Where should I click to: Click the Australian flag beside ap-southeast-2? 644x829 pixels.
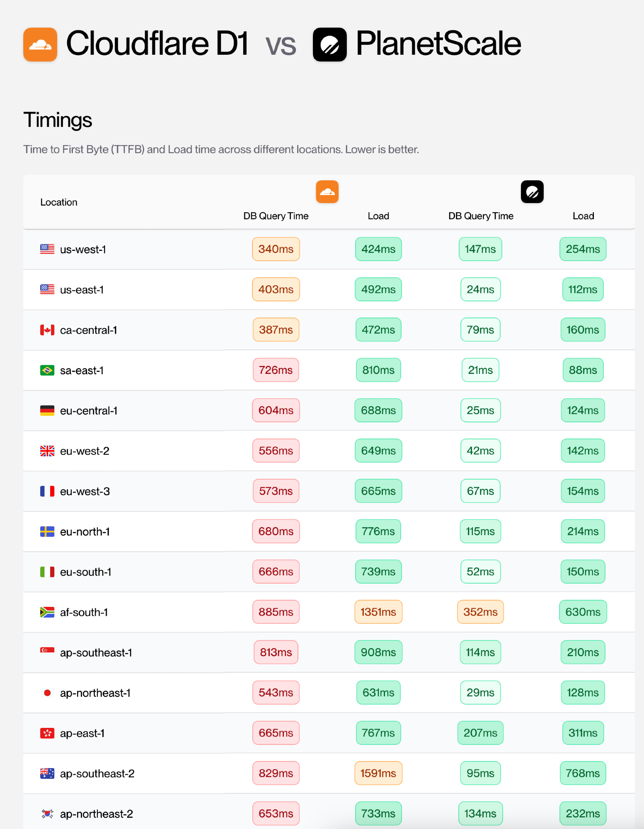coord(47,773)
